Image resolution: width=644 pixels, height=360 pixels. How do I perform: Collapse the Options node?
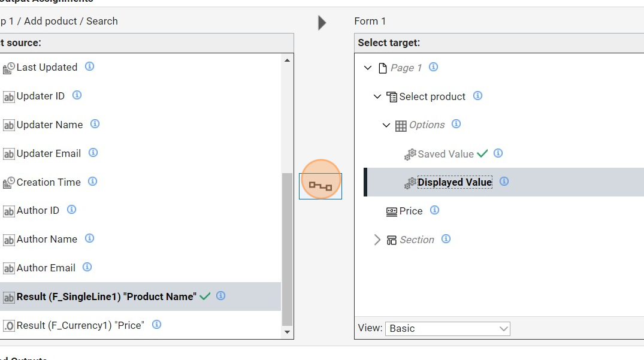386,125
